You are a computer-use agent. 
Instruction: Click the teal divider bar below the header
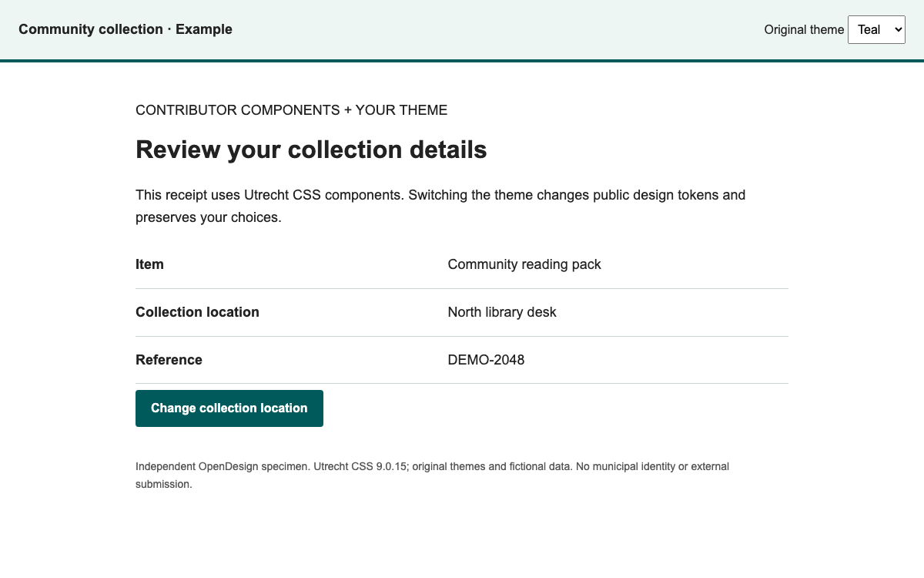[x=462, y=61]
